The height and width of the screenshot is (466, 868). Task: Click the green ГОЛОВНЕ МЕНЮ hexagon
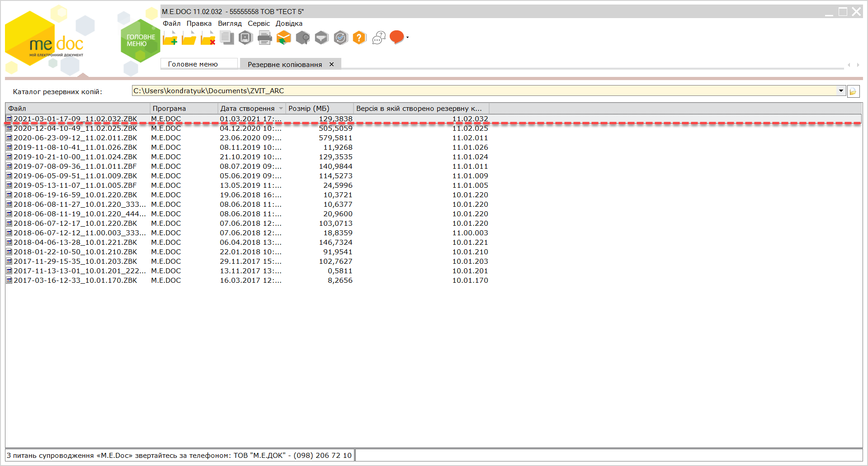click(x=140, y=41)
